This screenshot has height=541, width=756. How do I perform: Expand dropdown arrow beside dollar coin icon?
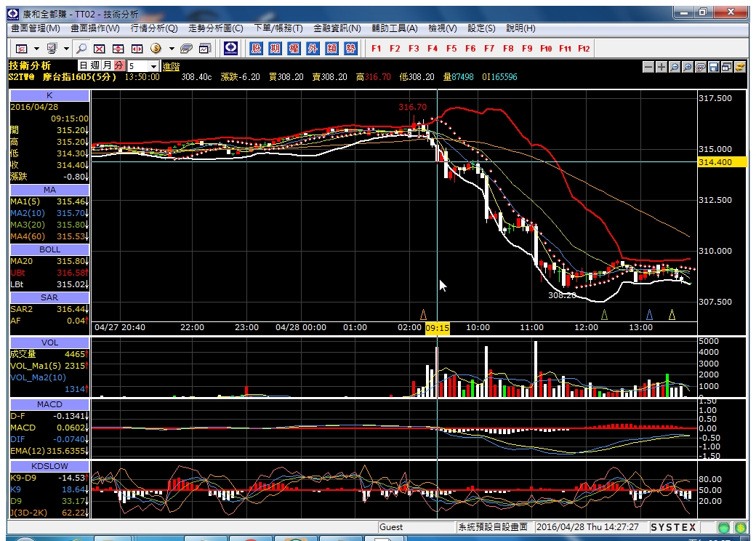coord(171,49)
